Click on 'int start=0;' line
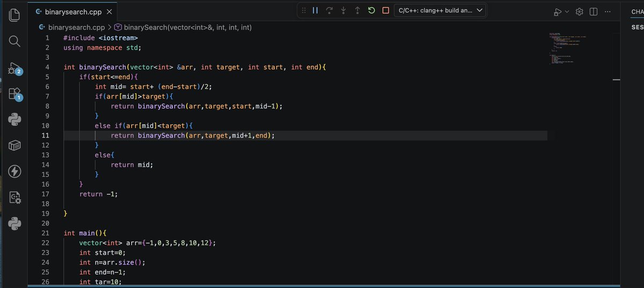The height and width of the screenshot is (288, 644). point(103,253)
